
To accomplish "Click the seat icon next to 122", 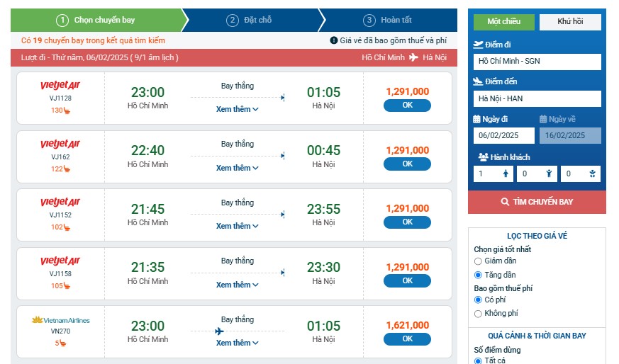I will 67,169.
